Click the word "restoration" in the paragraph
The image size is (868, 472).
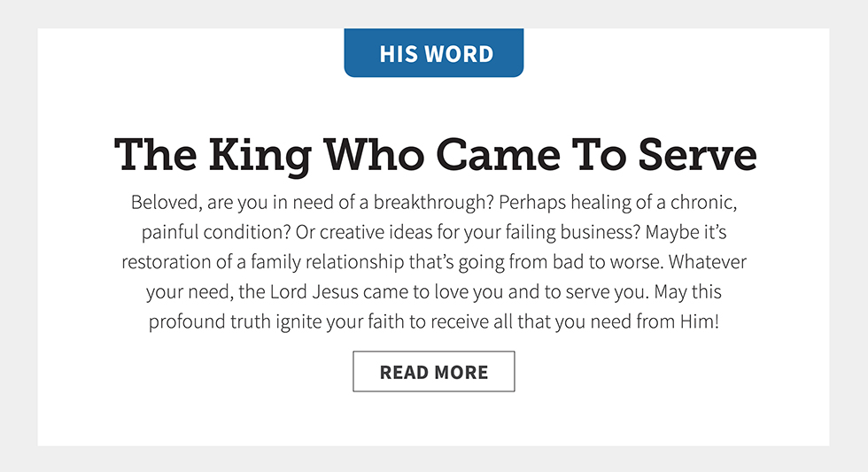(x=166, y=262)
